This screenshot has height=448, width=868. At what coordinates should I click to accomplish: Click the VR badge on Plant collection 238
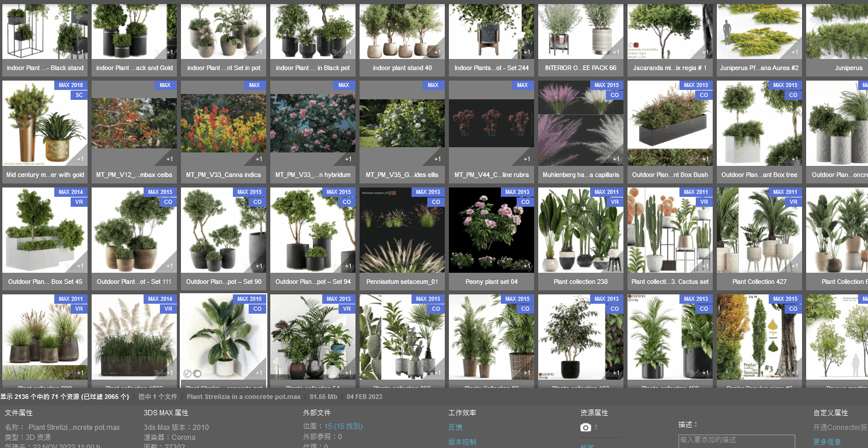point(614,202)
